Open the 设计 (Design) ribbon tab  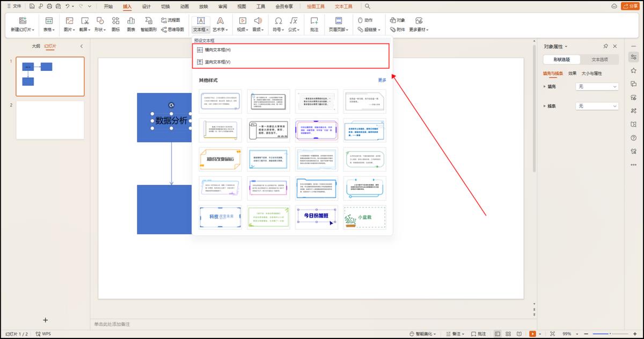point(147,6)
